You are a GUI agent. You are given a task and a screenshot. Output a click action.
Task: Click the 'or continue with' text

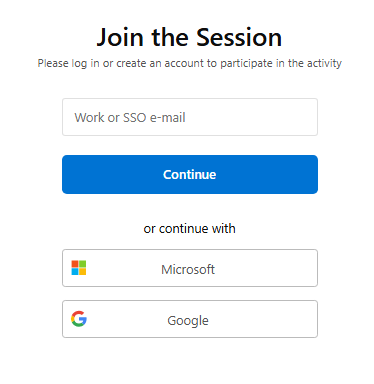tap(189, 229)
